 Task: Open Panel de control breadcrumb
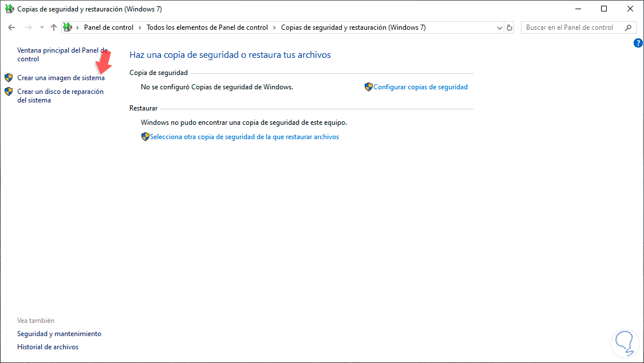pos(108,27)
